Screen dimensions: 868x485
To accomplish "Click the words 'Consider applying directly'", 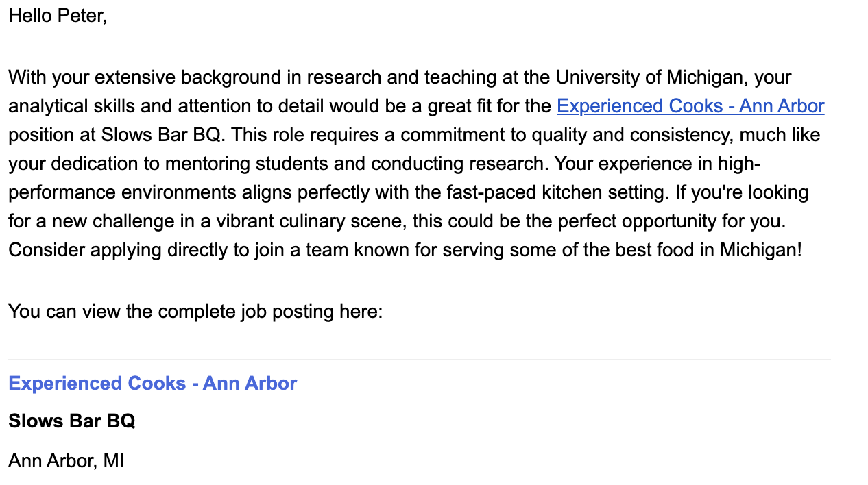I will point(118,250).
